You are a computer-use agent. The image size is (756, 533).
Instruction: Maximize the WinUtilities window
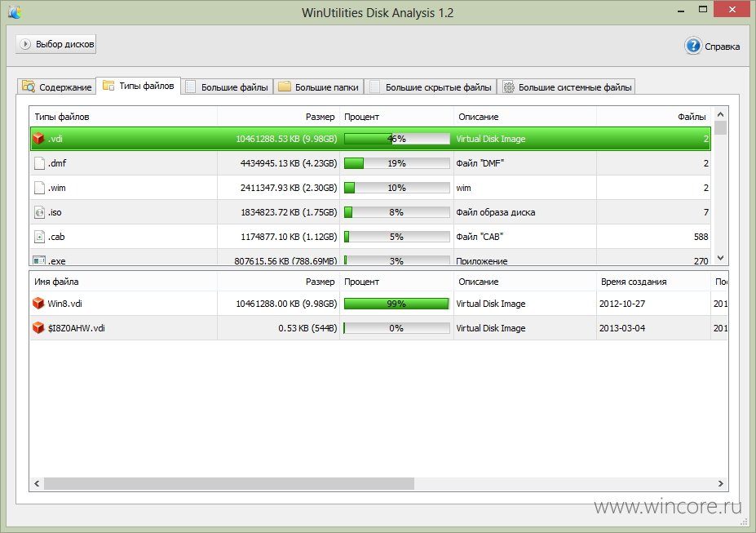click(x=703, y=9)
